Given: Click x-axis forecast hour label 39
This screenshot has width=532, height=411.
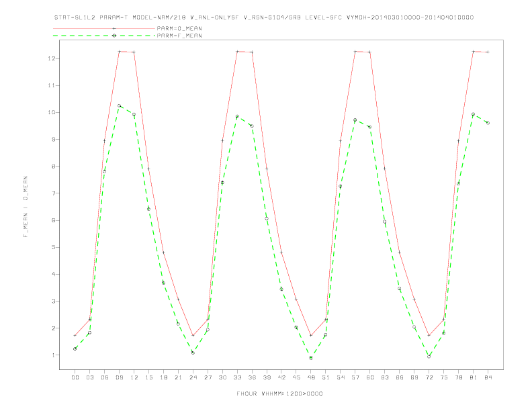Looking at the screenshot, I should point(267,377).
